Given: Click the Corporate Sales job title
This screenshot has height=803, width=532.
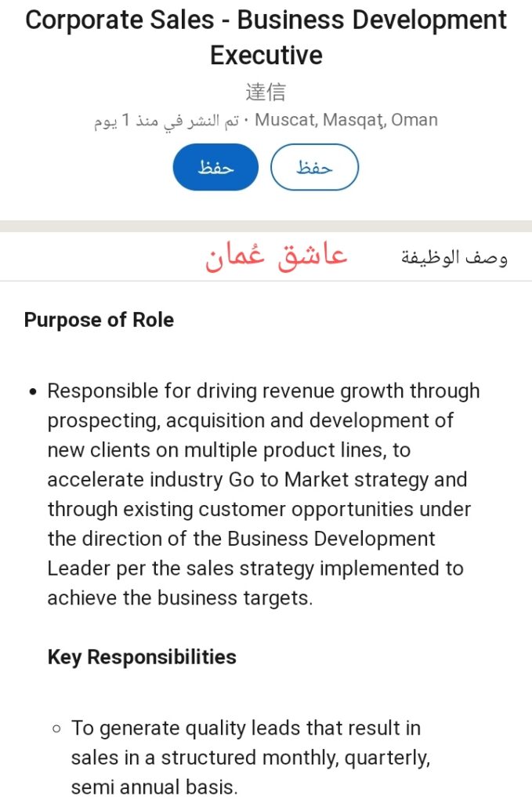Looking at the screenshot, I should (266, 21).
